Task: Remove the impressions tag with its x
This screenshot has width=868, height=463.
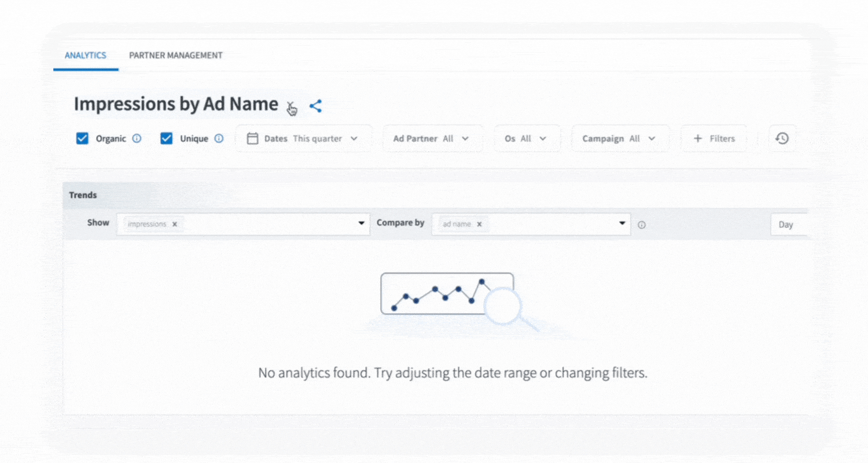Action: tap(175, 224)
